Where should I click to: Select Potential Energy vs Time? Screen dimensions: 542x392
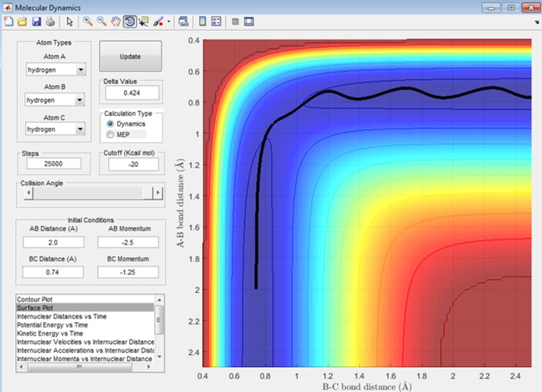(x=85, y=324)
